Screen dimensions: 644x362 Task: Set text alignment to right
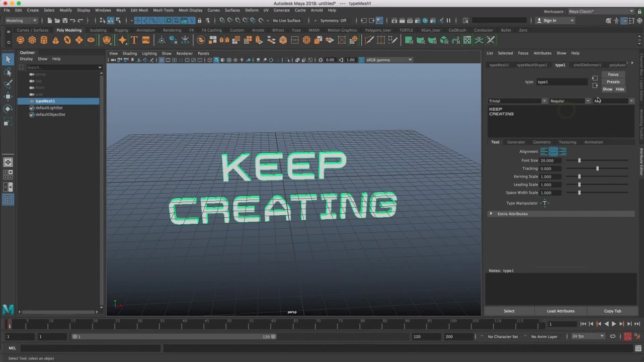(562, 151)
